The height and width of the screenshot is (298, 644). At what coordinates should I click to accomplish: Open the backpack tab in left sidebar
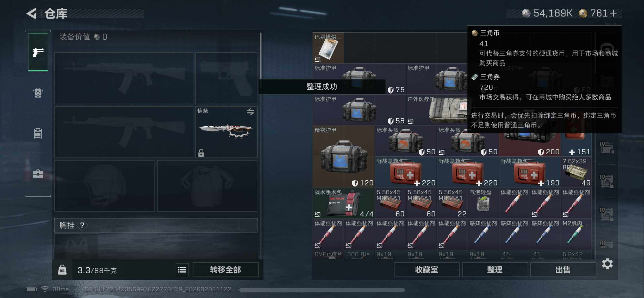(x=38, y=93)
